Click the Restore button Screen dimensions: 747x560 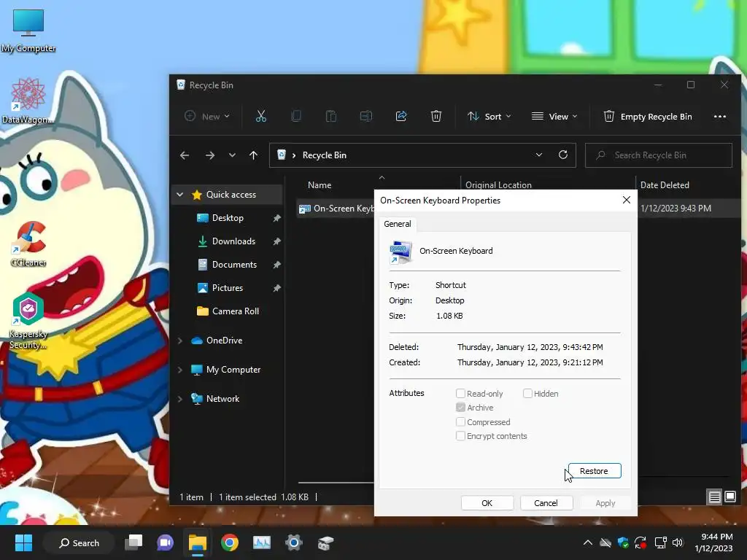[x=594, y=471]
